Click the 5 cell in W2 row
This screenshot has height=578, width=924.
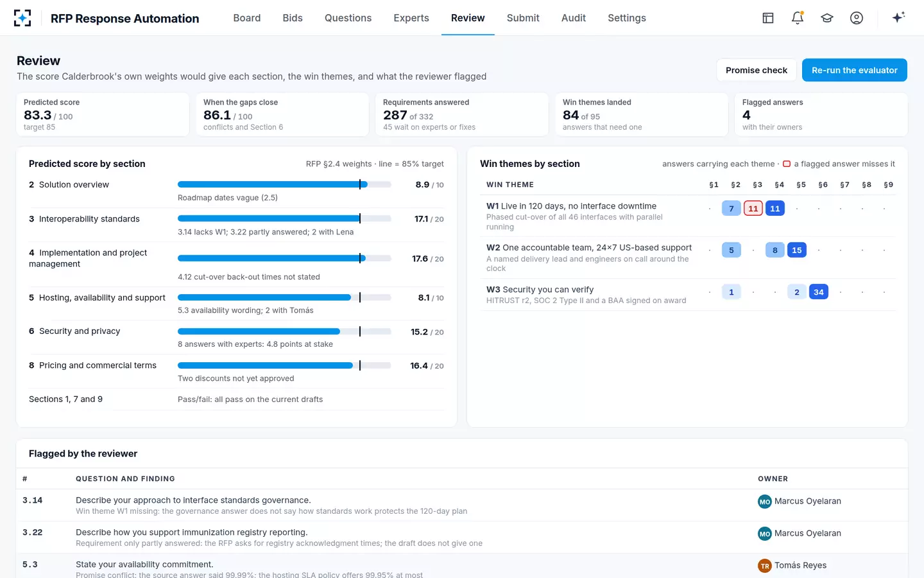(732, 250)
